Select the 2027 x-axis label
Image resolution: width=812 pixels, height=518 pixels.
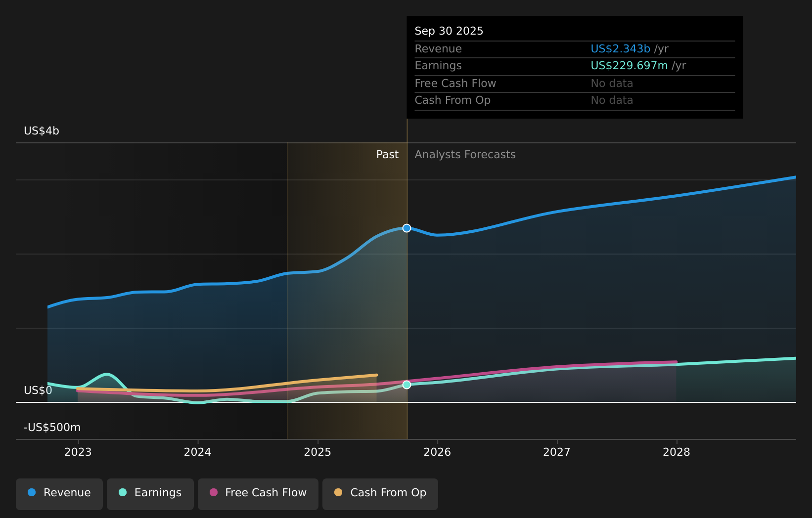tap(557, 452)
